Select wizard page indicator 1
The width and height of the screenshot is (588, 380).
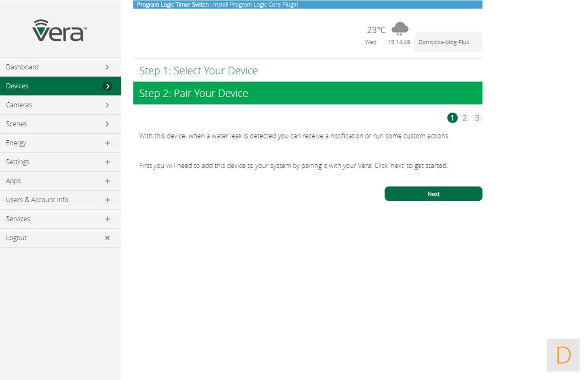coord(452,118)
